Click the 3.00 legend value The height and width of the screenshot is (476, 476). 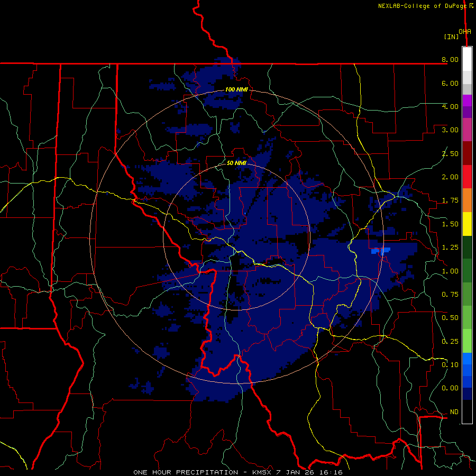[x=450, y=130]
